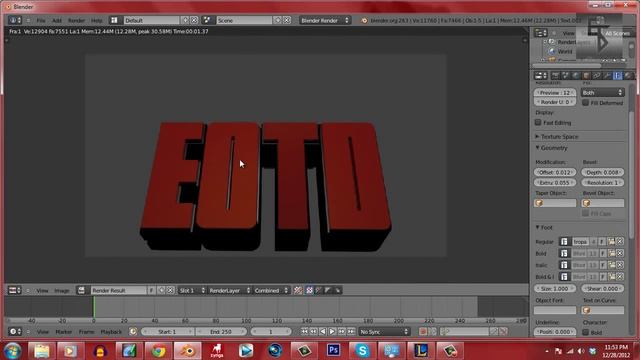Jump to the last frame
The image size is (640, 360).
coord(351,331)
